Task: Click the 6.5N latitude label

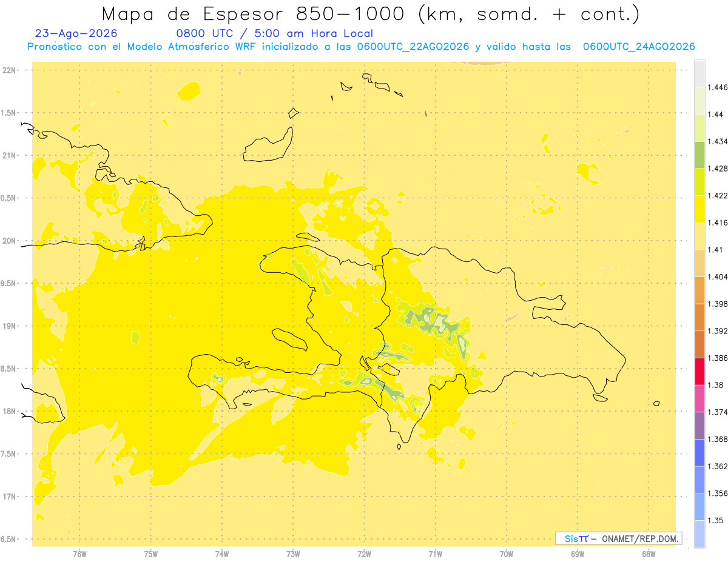Action: click(x=9, y=539)
